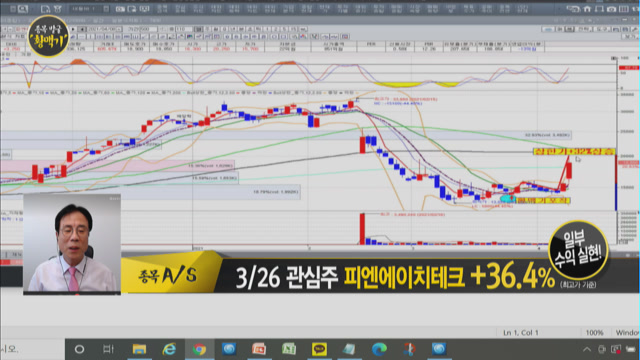This screenshot has width=640, height=360.
Task: Click the battery icon in the system tray
Action: coord(631,349)
